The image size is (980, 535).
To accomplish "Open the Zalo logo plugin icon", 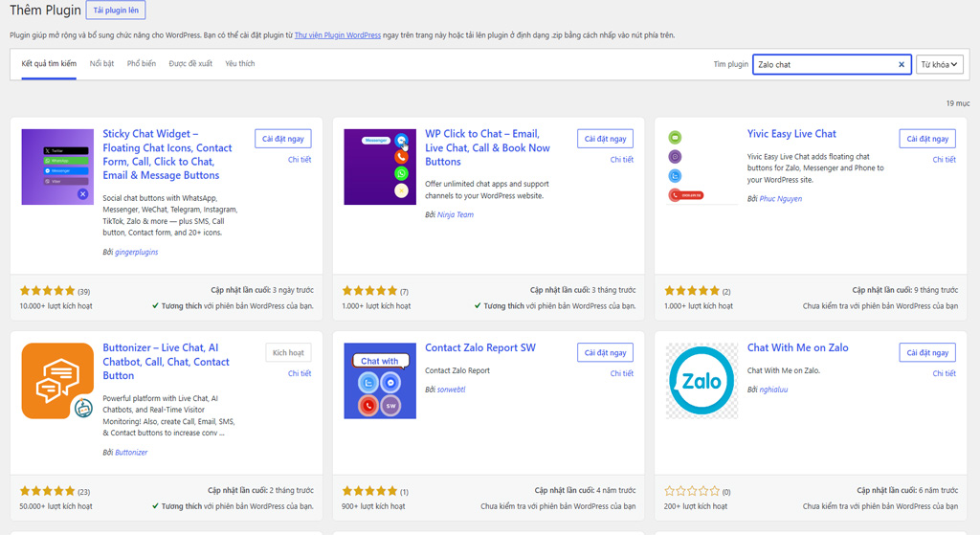I will [702, 381].
